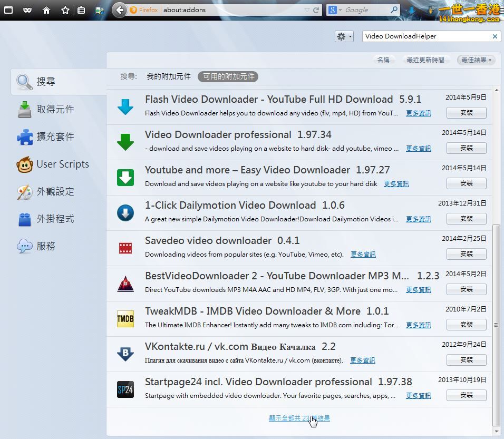Clear the add-on search box with X
Viewport: 504px width, 439px height.
click(x=495, y=36)
